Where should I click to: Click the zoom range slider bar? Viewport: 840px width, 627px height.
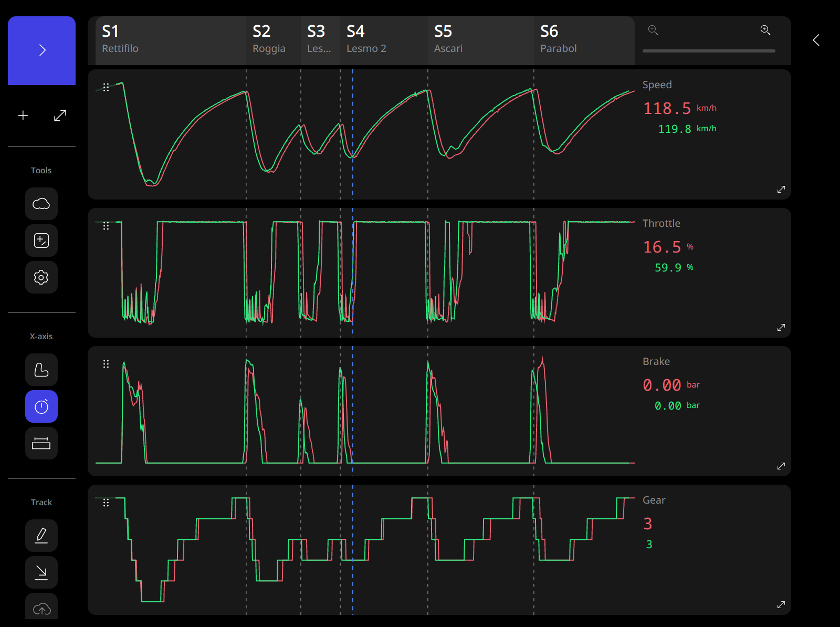coord(709,51)
